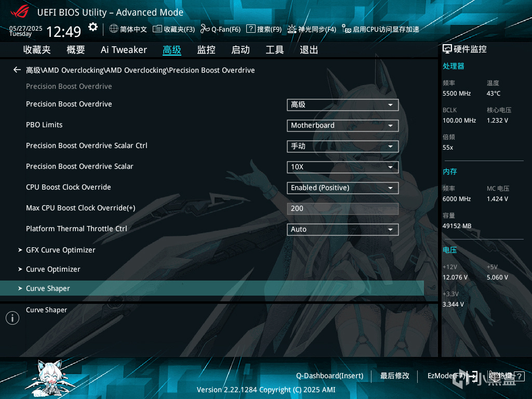Click Platform Thermal Throttle Ctrl label
532x399 pixels.
click(x=77, y=229)
